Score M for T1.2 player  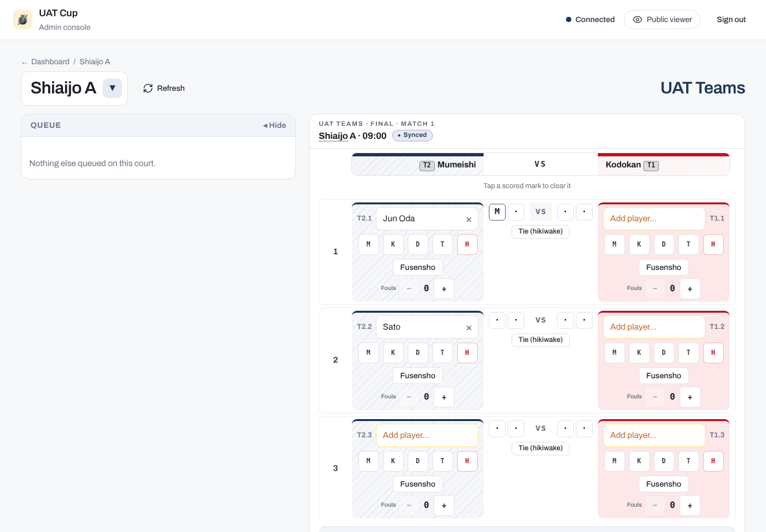tap(615, 353)
